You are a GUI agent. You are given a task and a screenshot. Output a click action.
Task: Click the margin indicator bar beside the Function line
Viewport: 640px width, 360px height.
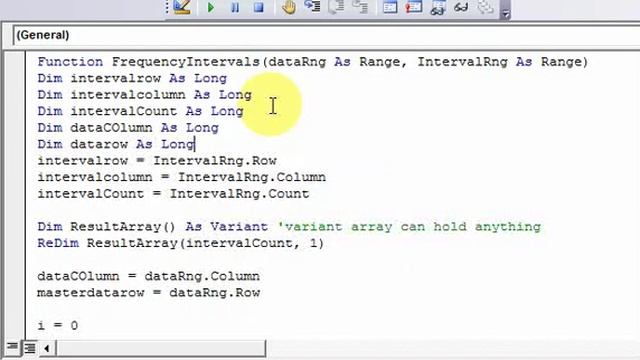tap(16, 62)
